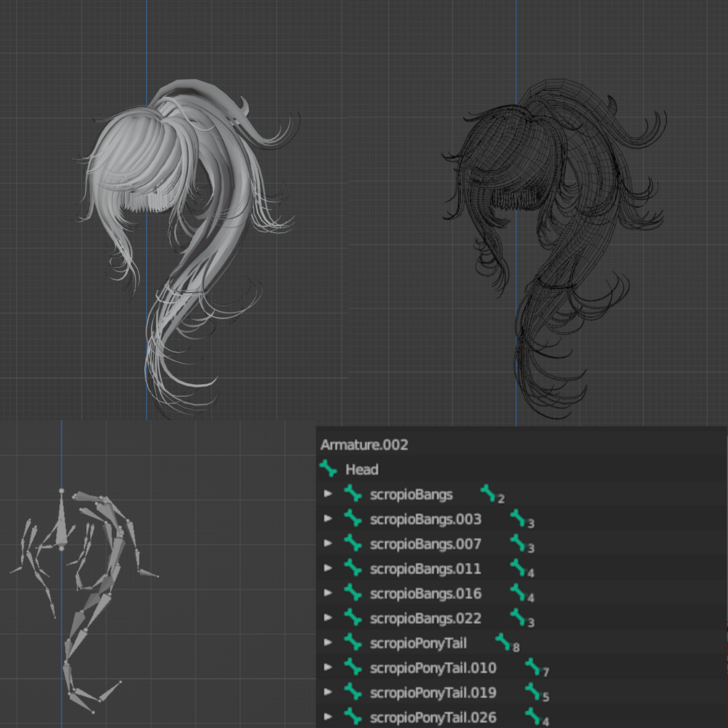
Task: Click child-count icon after scropioBangs.016
Action: click(522, 593)
